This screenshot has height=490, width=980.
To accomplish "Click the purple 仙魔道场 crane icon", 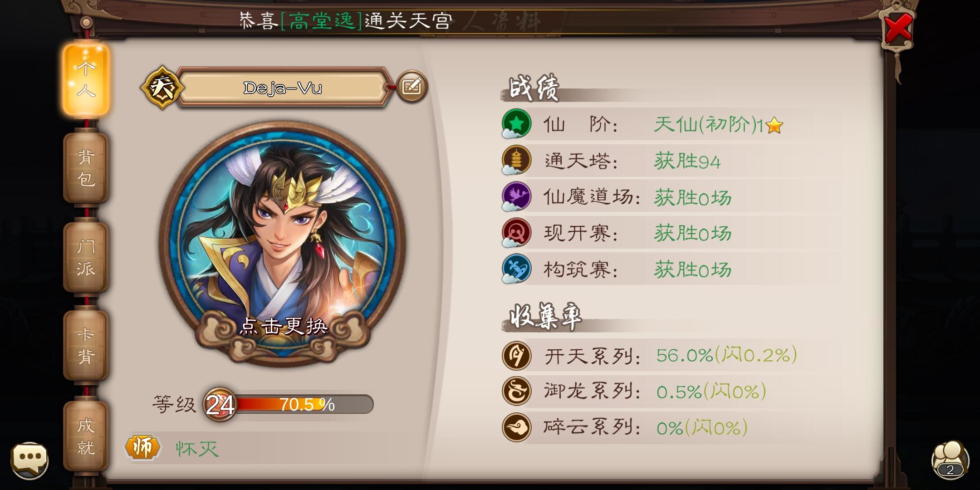I will pos(517,196).
